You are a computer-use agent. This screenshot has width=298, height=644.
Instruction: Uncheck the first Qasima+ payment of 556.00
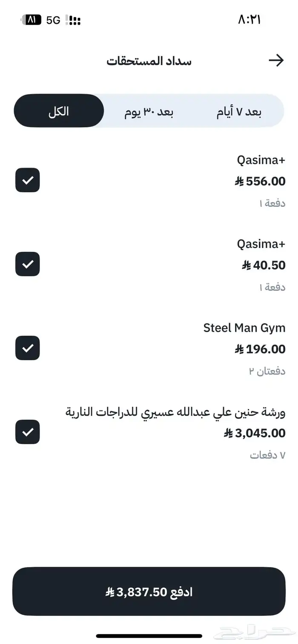(27, 180)
